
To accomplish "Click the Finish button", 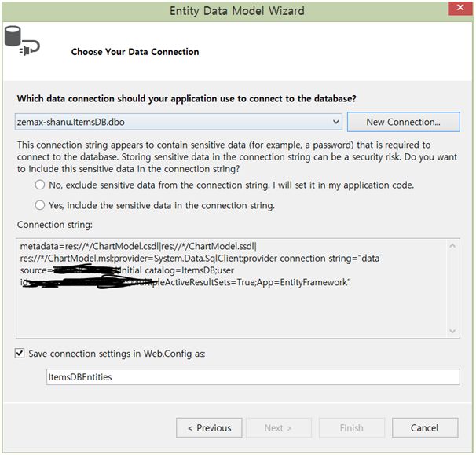I will (351, 427).
